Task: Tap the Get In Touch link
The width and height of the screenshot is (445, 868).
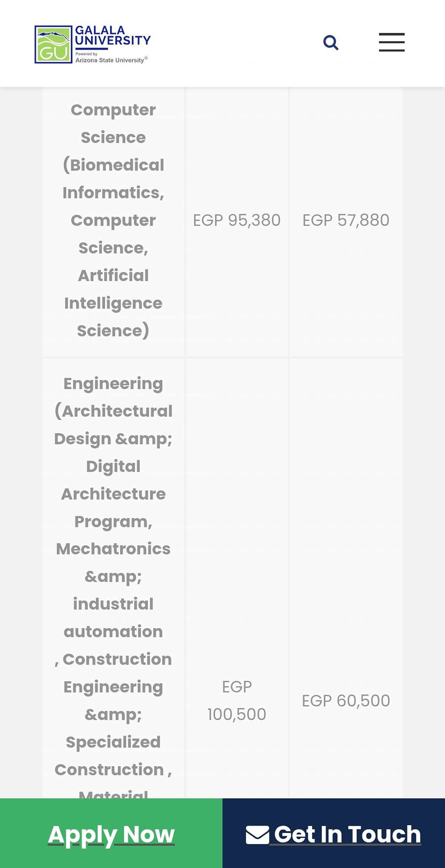Action: click(x=334, y=833)
